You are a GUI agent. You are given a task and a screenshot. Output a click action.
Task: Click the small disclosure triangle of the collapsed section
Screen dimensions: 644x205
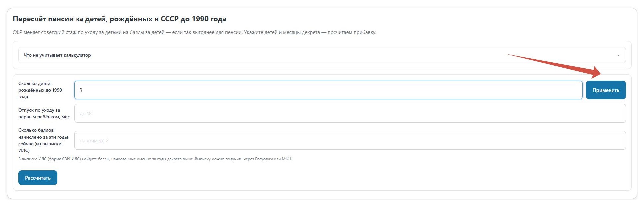coord(618,55)
